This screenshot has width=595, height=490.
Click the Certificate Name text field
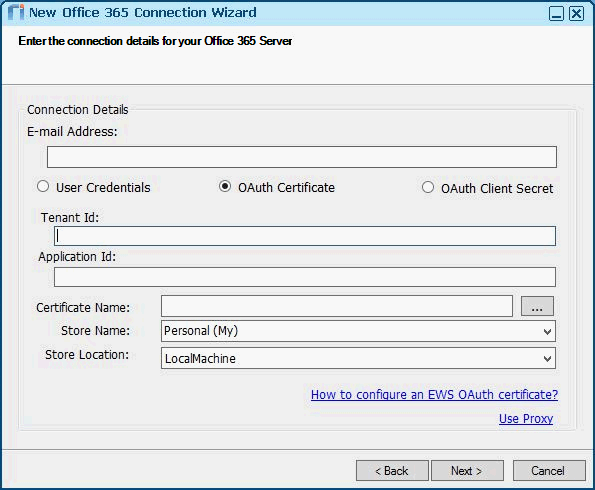[x=337, y=306]
